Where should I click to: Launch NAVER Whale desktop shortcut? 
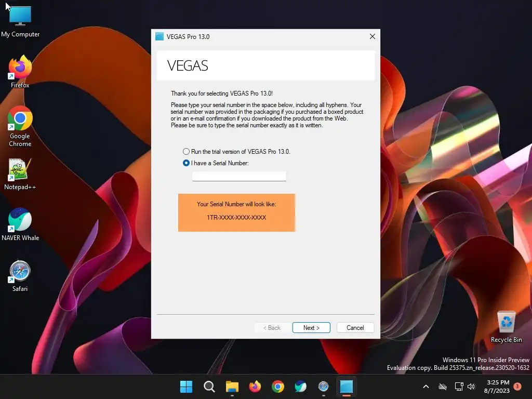coord(20,224)
